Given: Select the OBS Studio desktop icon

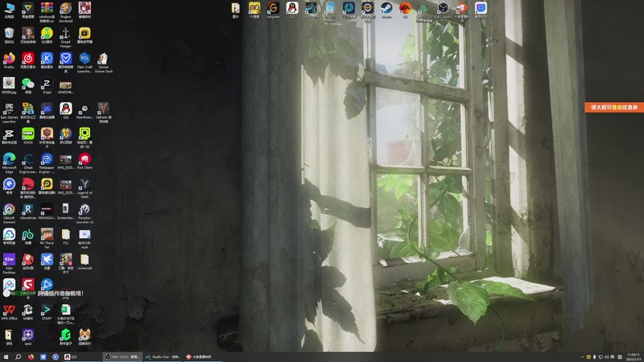Looking at the screenshot, I should [x=444, y=10].
